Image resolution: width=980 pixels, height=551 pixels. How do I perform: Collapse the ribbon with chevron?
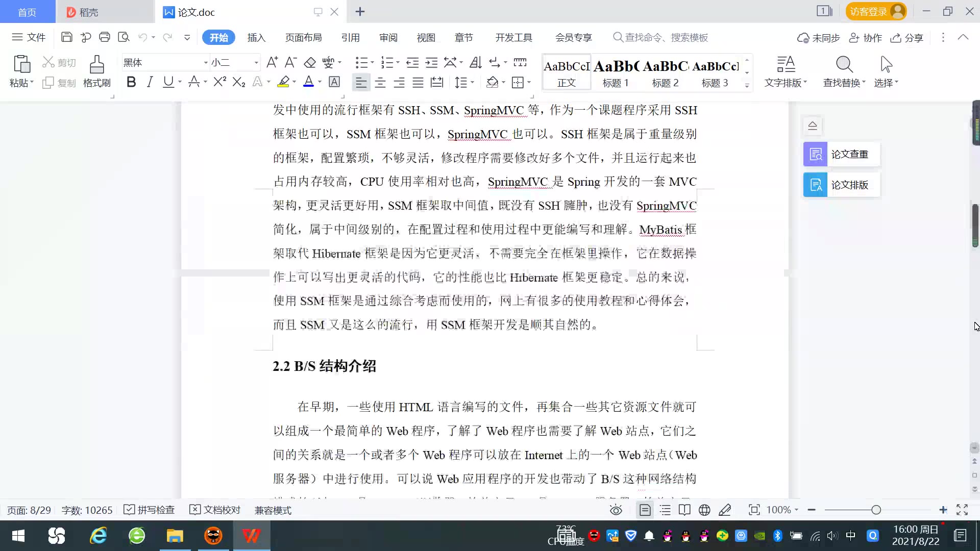coord(963,37)
